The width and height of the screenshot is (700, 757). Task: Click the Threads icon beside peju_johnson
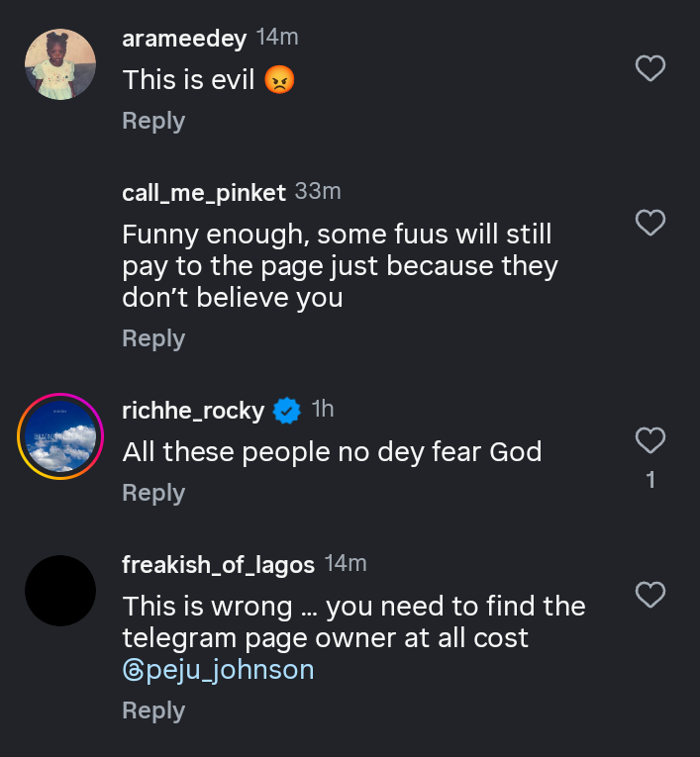tap(133, 670)
